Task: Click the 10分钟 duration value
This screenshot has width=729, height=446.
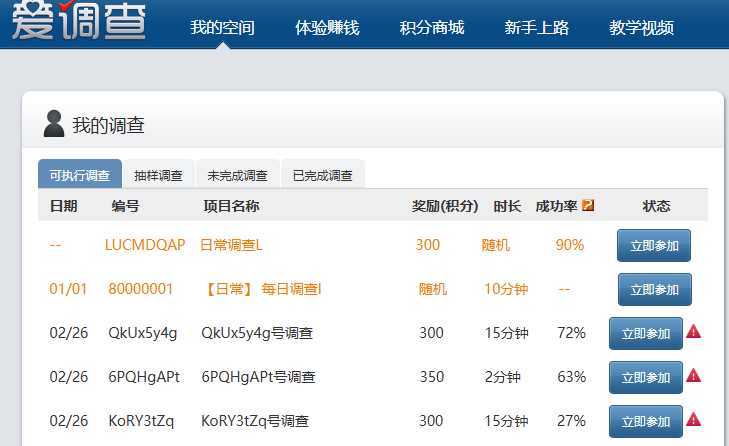Action: [x=506, y=289]
